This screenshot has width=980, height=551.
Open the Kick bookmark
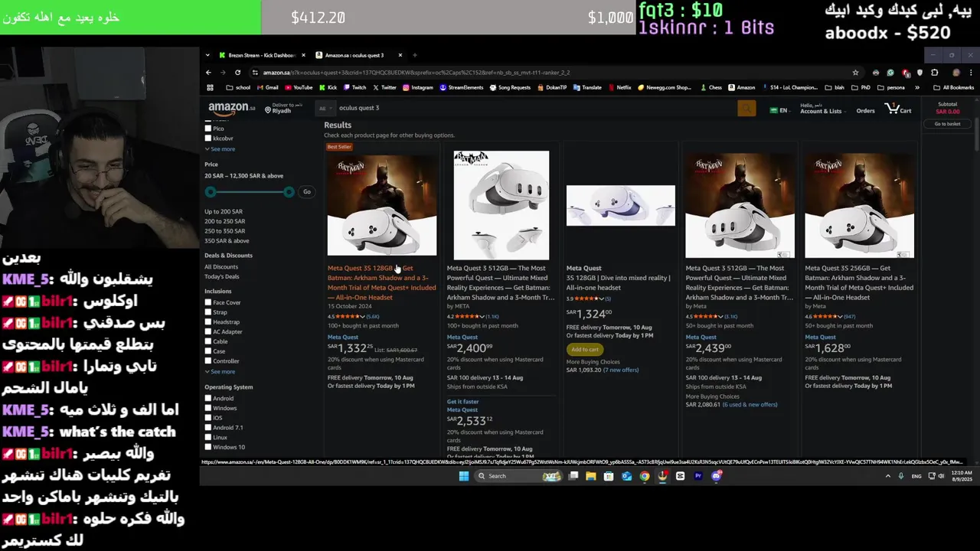328,87
